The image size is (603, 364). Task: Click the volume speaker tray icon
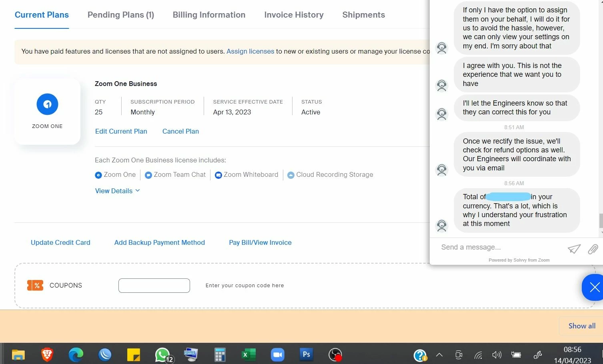click(x=497, y=355)
